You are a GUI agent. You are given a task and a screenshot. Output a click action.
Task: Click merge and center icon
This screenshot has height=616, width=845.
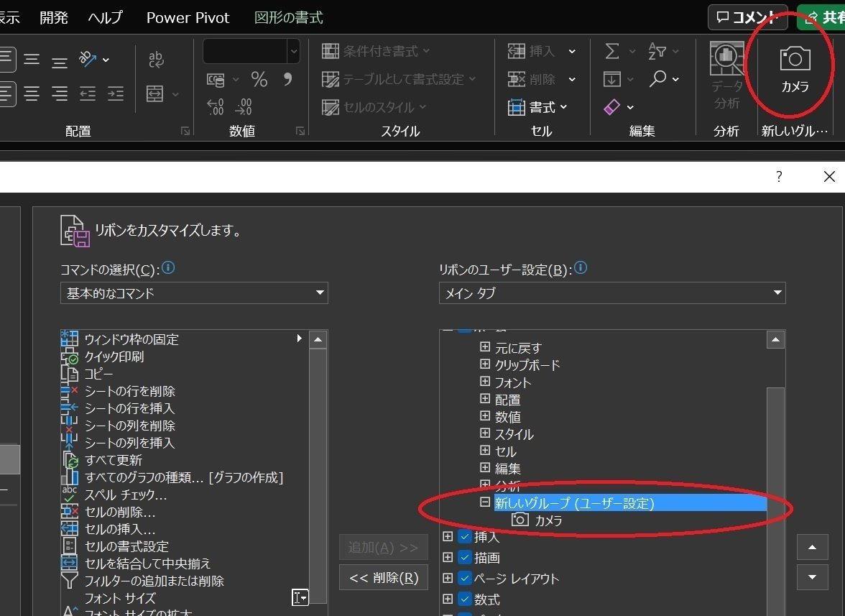click(155, 93)
